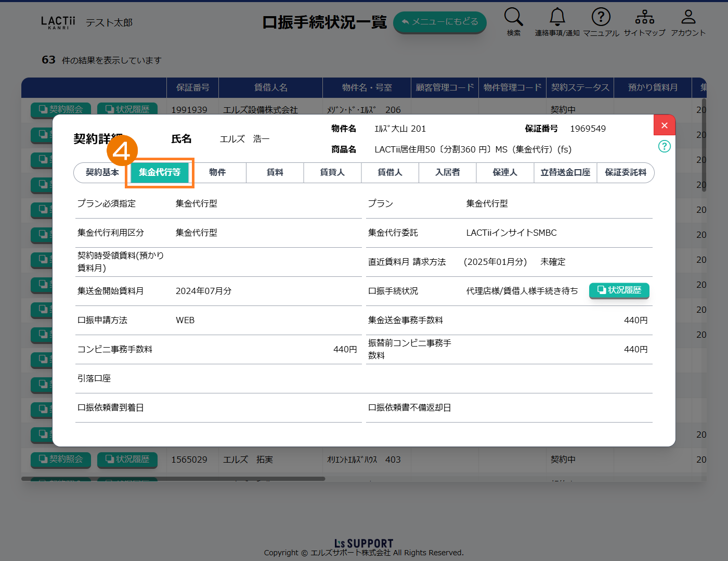Close the contract details dialog

click(664, 125)
